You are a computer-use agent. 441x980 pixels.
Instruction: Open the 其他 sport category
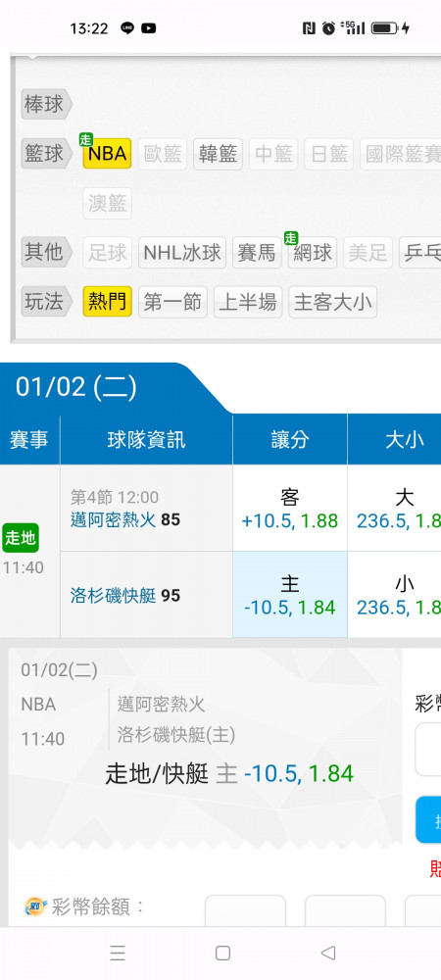pos(46,252)
